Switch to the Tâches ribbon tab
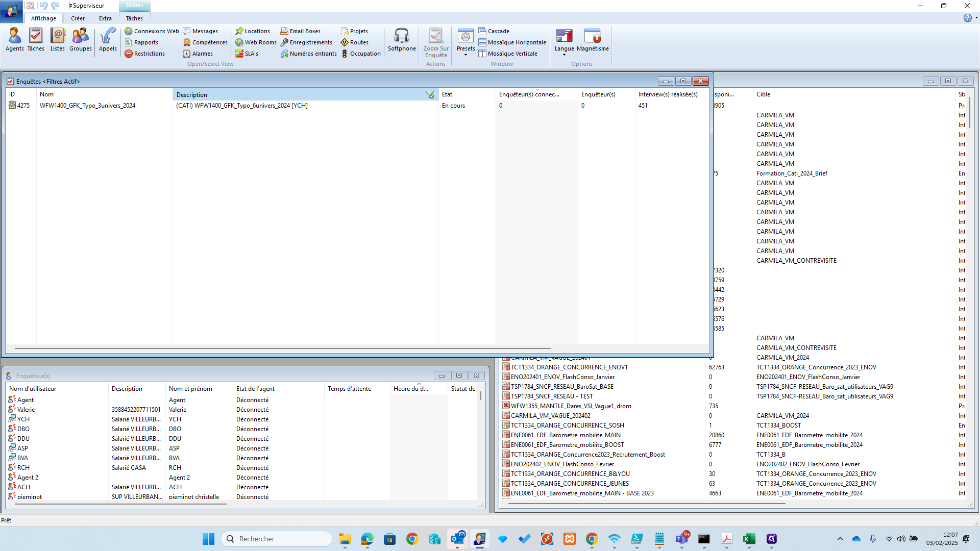This screenshot has height=551, width=980. pyautogui.click(x=134, y=18)
